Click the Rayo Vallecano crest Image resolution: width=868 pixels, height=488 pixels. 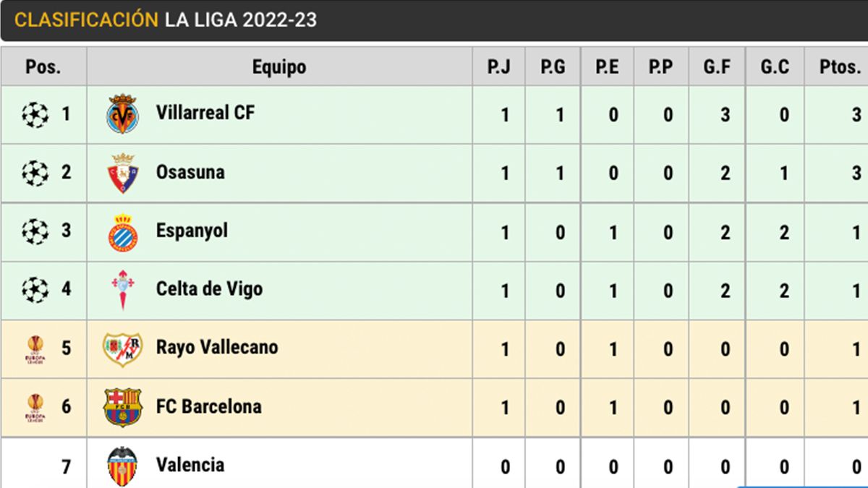(x=122, y=348)
